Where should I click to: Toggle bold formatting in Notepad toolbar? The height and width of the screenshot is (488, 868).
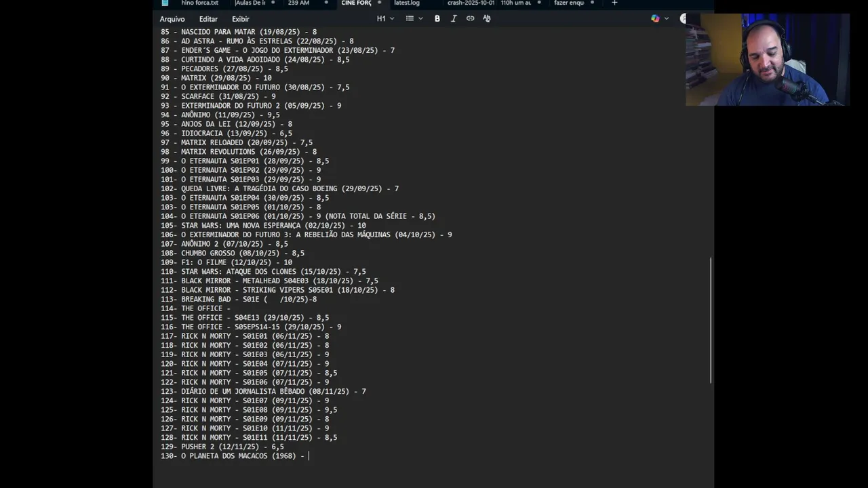click(437, 19)
